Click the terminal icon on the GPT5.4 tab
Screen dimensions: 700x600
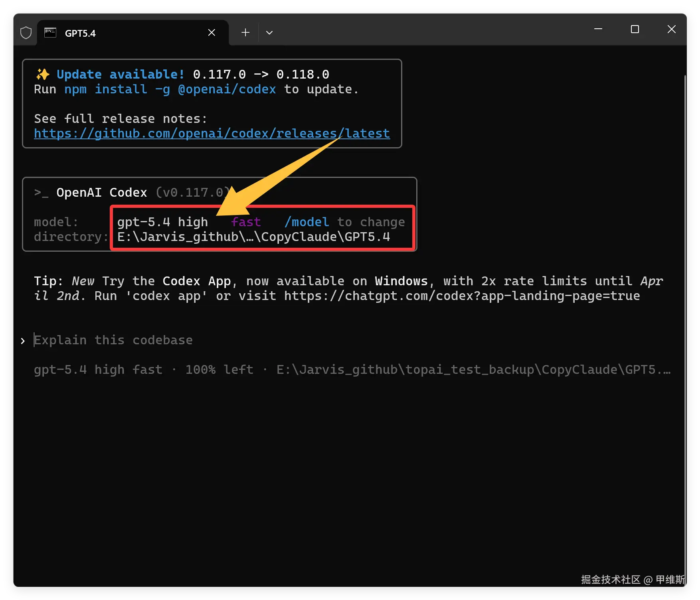coord(50,33)
